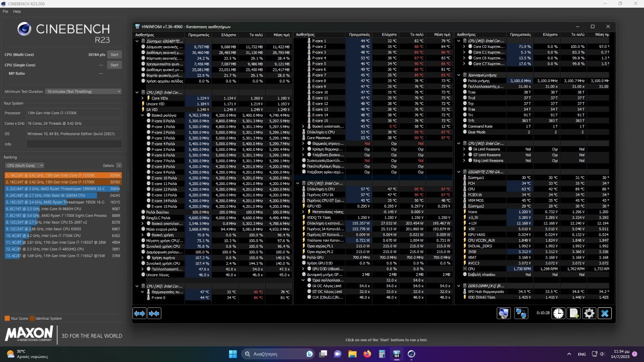This screenshot has width=644, height=362.
Task: Click the chip icon beside GIGABYTE Z790 header
Action: (465, 172)
